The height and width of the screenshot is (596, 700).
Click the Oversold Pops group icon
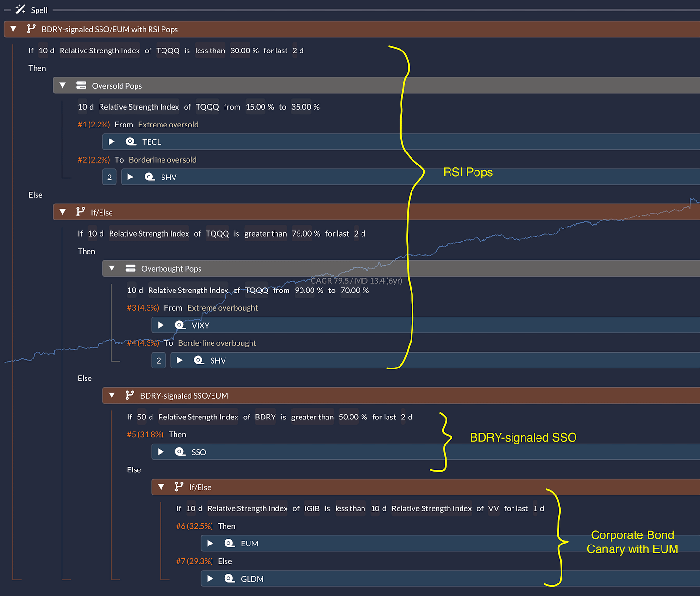click(x=81, y=85)
